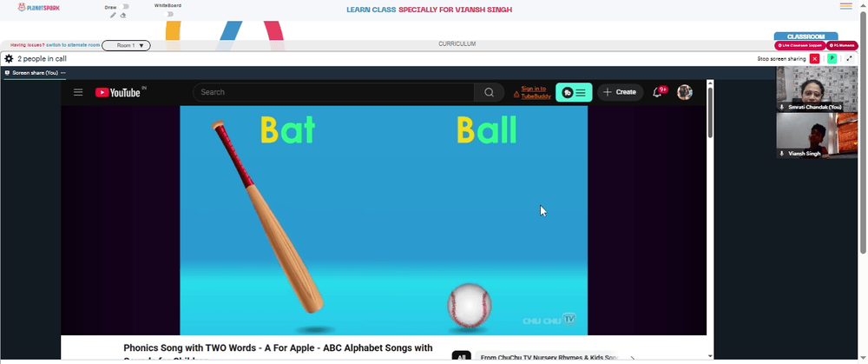Click the Stop screen sharing label

pos(781,59)
